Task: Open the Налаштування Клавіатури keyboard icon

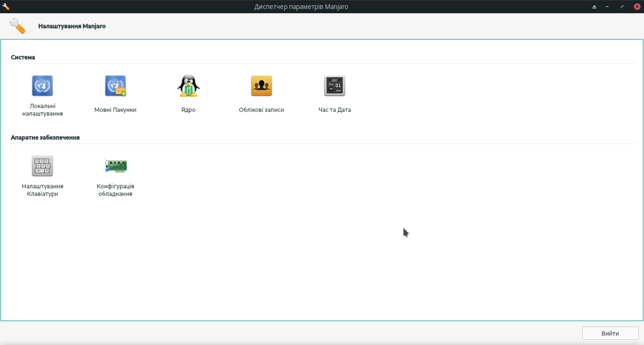Action: point(42,166)
